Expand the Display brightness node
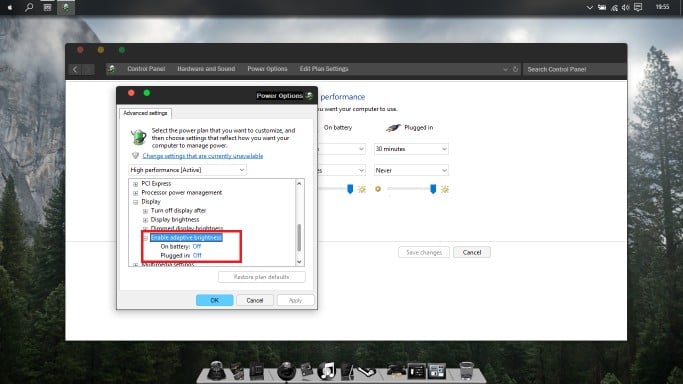This screenshot has width=683, height=384. [145, 220]
